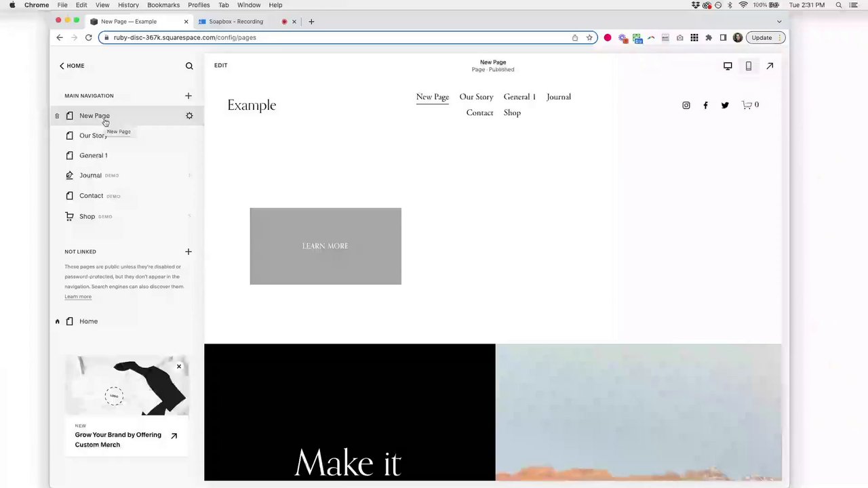Open macOS Spotlight search
This screenshot has width=868, height=488.
tap(839, 5)
